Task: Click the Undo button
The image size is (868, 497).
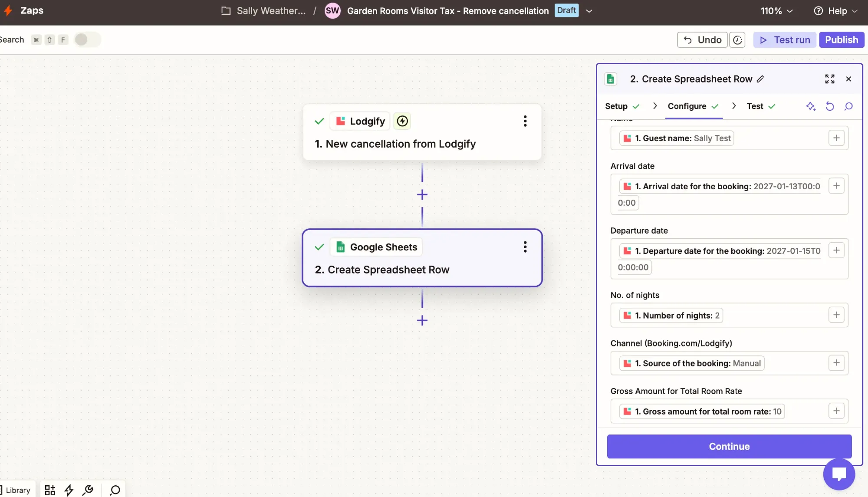Action: point(702,40)
